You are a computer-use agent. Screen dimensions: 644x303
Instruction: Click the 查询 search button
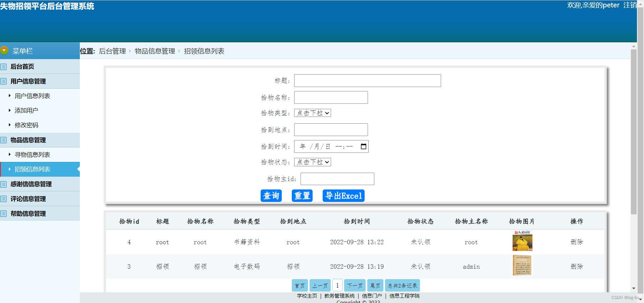point(271,196)
